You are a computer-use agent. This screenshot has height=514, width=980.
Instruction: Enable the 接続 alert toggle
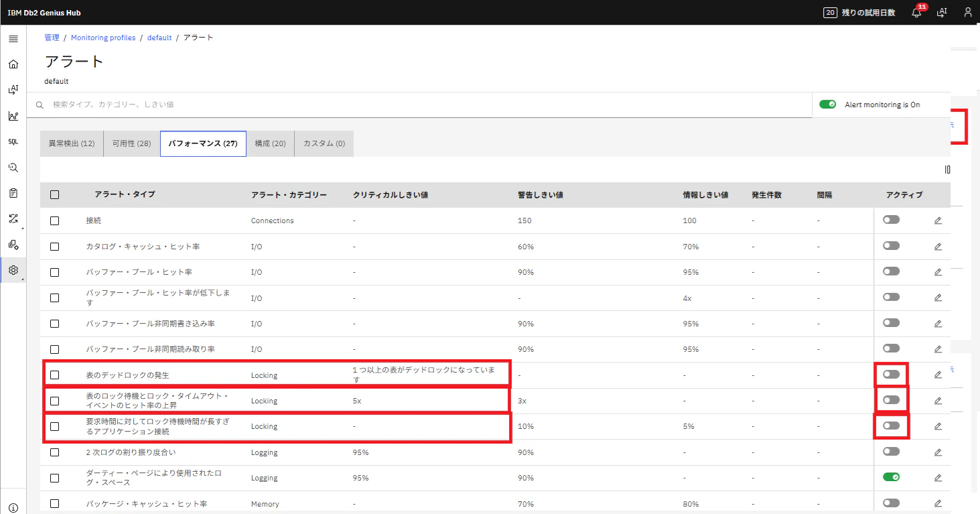[891, 220]
